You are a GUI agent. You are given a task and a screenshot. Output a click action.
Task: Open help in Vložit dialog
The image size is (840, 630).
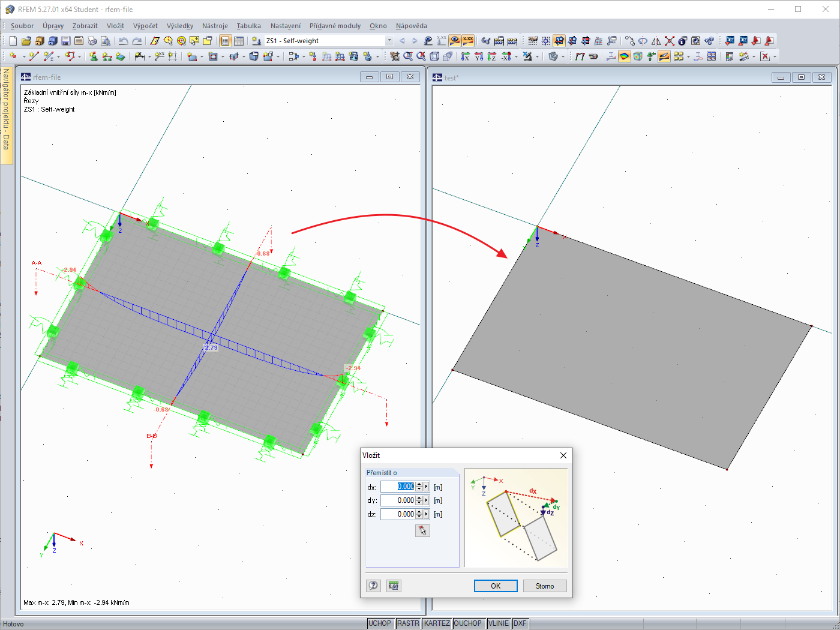(373, 586)
